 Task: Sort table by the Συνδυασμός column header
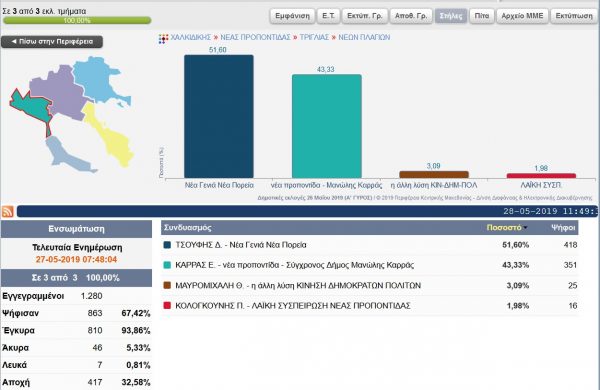(x=188, y=228)
